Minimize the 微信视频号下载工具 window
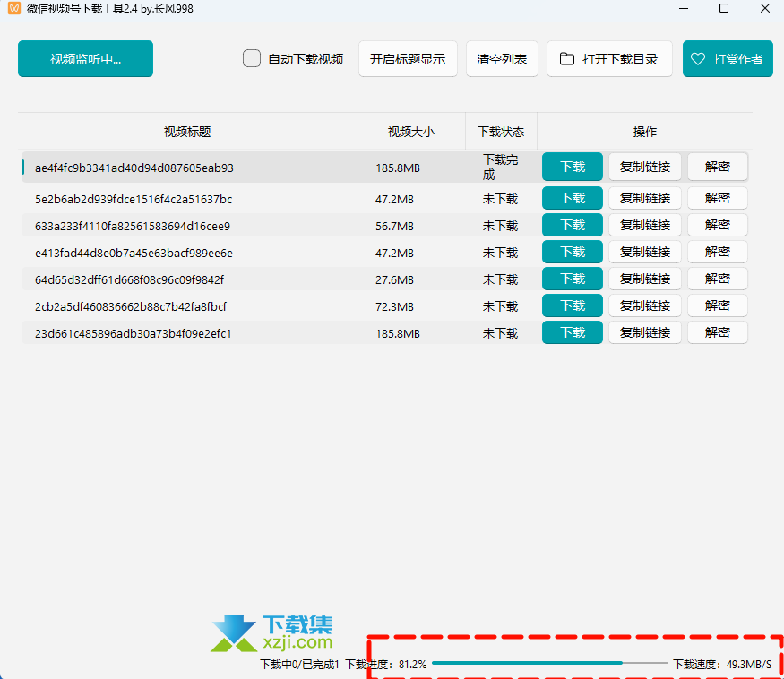 [684, 8]
